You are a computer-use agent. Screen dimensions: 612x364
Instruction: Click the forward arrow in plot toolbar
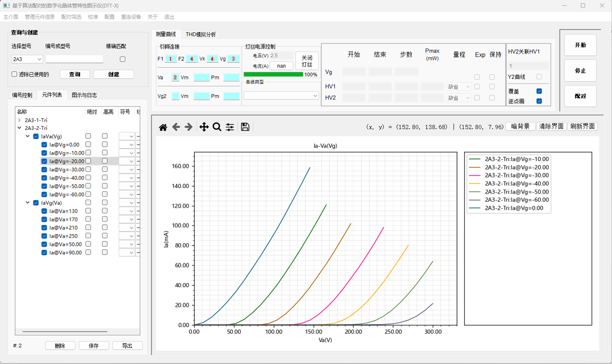tap(189, 127)
